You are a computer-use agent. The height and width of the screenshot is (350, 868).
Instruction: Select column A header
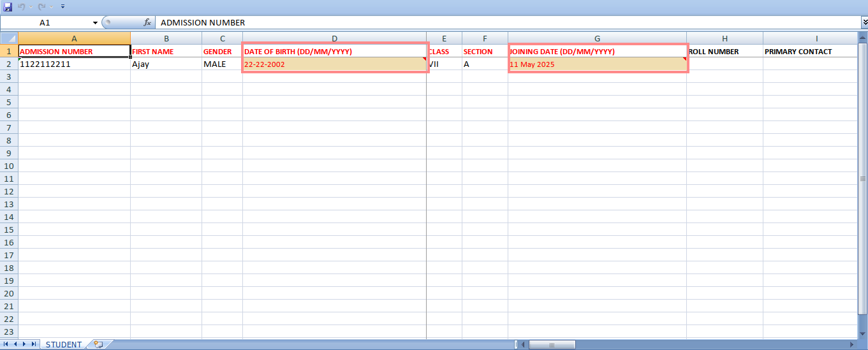tap(75, 38)
